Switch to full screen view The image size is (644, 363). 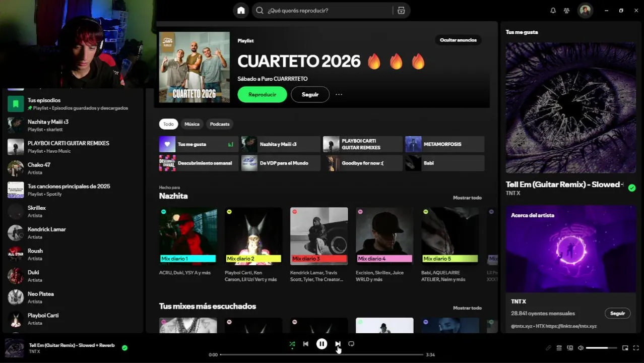(636, 348)
